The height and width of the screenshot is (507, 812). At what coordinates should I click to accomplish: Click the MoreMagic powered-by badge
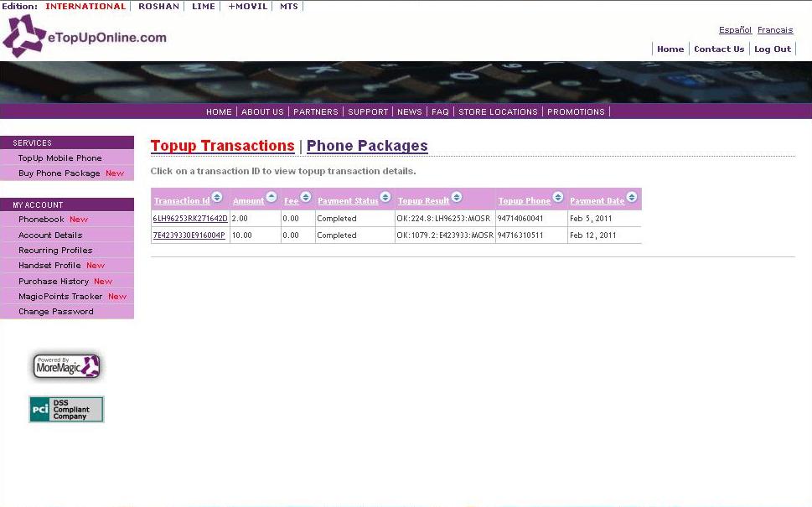[67, 366]
